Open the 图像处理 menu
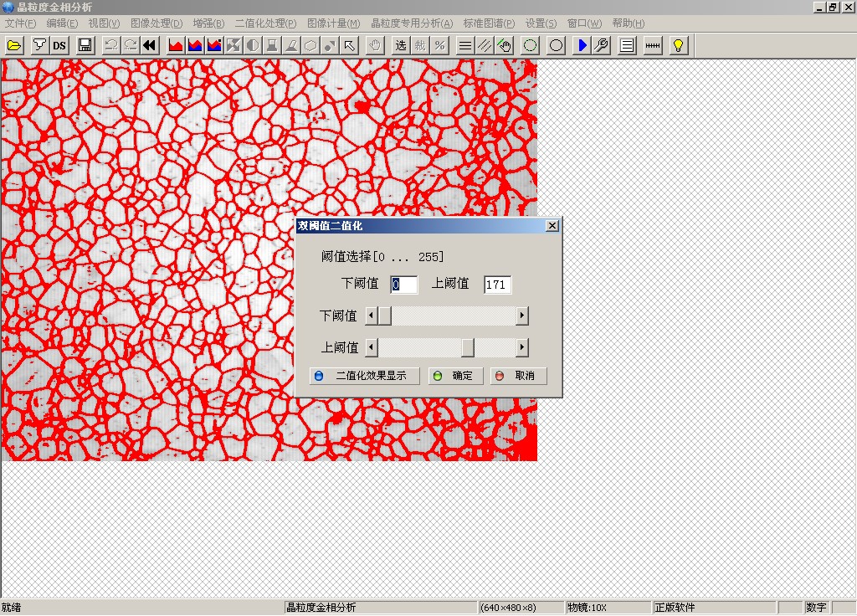857x616 pixels. 157,23
